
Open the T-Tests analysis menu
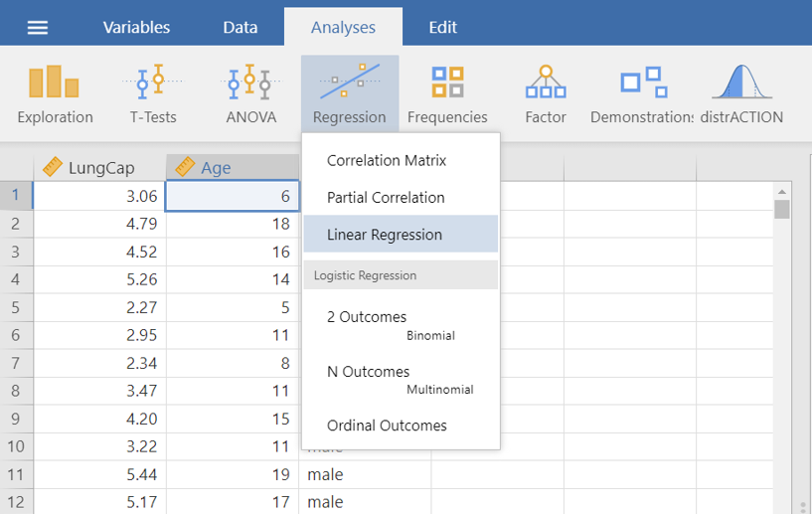153,94
